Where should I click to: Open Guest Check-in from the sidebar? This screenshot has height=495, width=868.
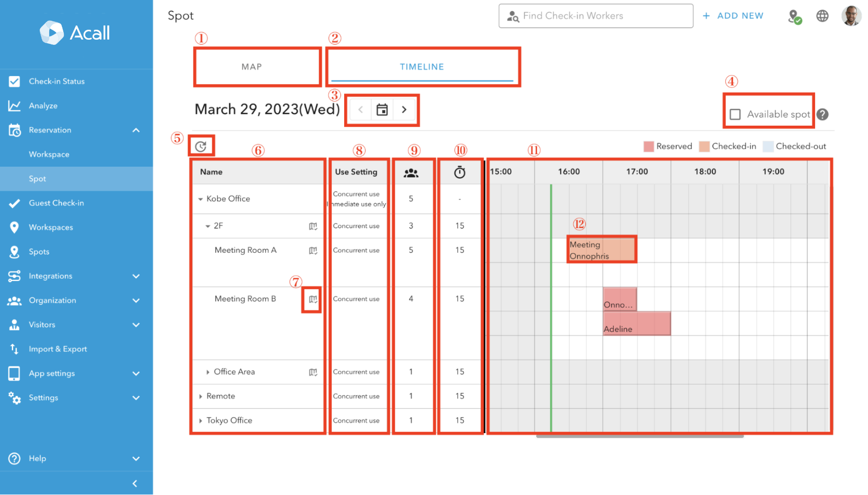(56, 203)
